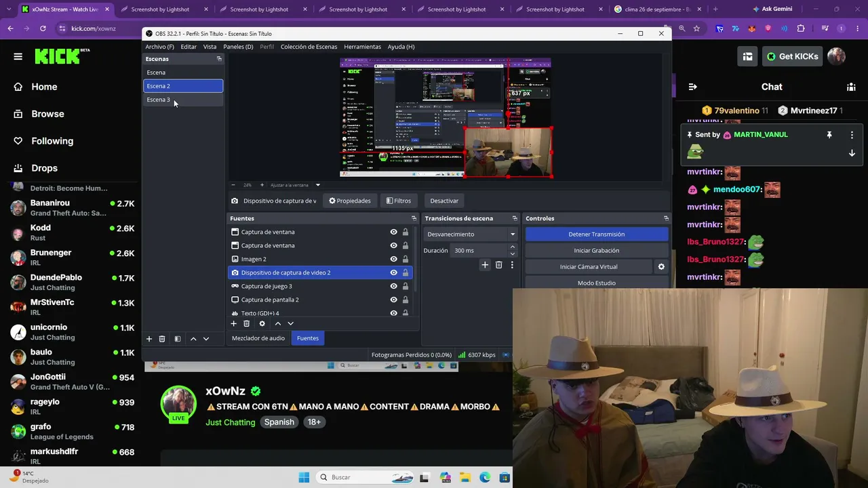Add a new scene with the plus icon under Escenas

click(149, 339)
